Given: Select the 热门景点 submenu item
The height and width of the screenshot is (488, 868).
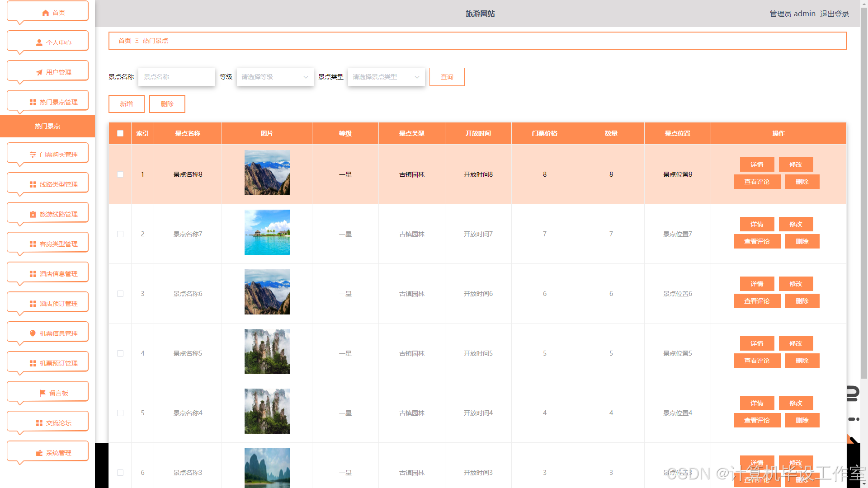Looking at the screenshot, I should [47, 126].
